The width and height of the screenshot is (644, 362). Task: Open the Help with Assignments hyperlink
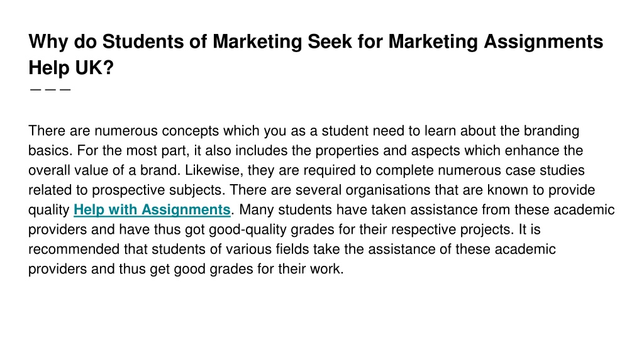coord(152,210)
